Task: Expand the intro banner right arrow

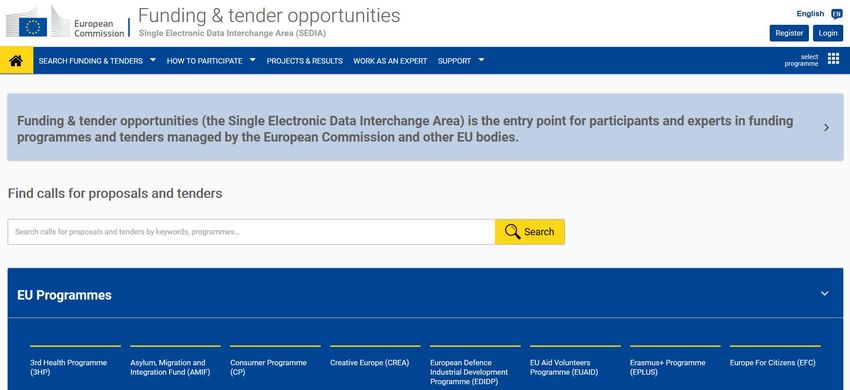Action: [x=826, y=127]
